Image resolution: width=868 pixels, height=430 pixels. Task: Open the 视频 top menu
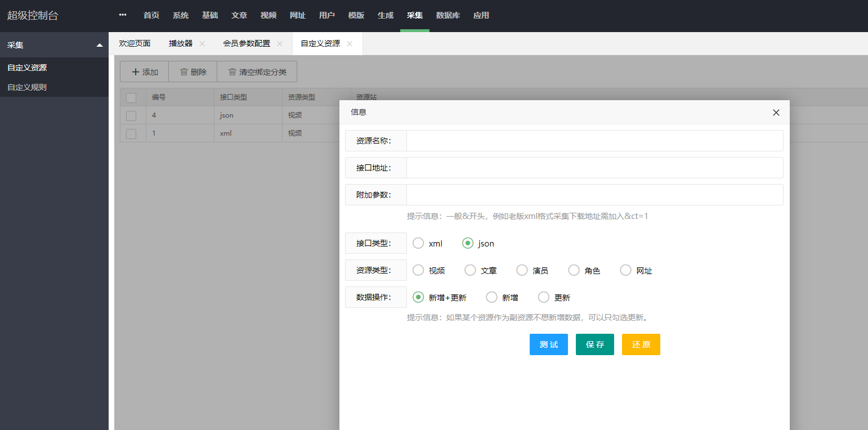269,15
